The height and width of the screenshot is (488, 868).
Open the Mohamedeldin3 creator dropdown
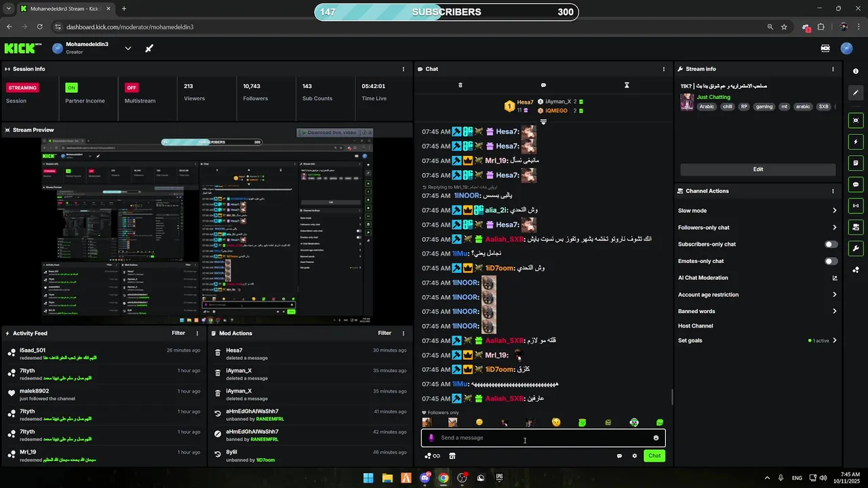pos(127,48)
